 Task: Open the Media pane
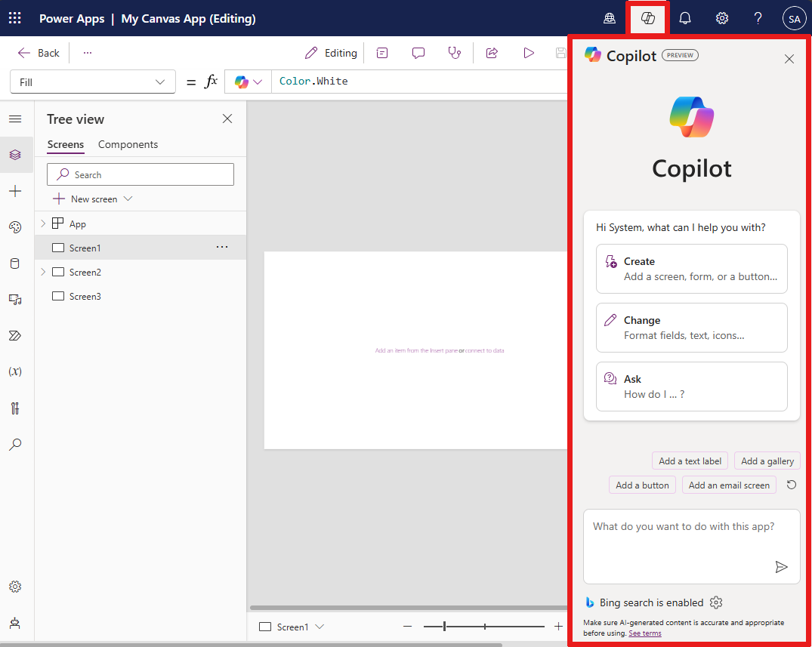click(17, 300)
